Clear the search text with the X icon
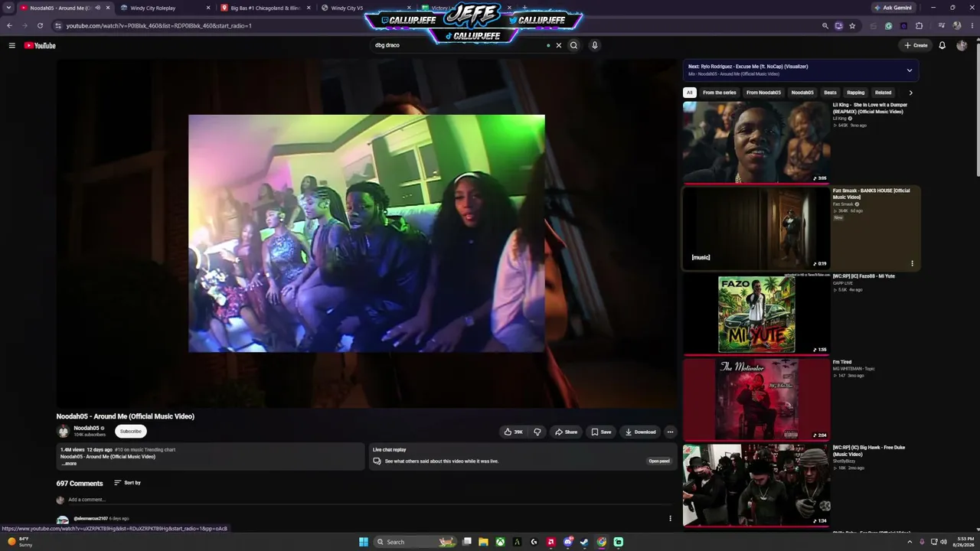 pos(559,45)
